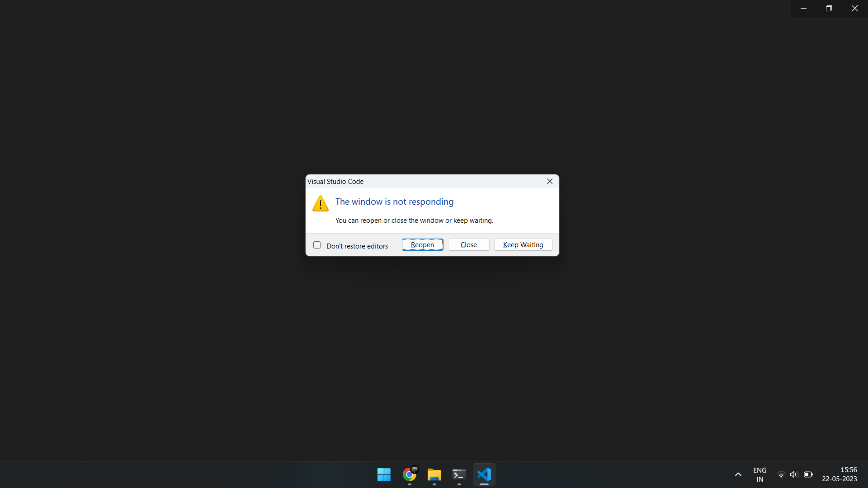Screen dimensions: 868x488
Task: Click the Reopen button in the dialog
Action: 422,244
